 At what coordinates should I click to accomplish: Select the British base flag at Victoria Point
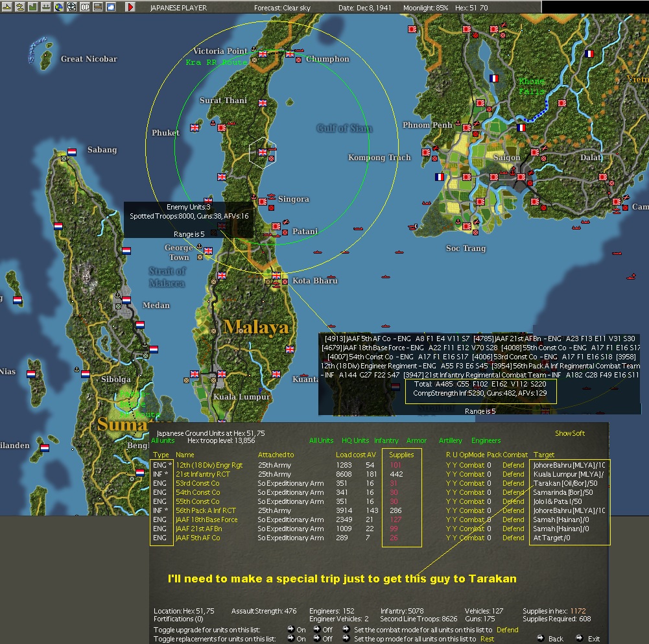pos(263,54)
